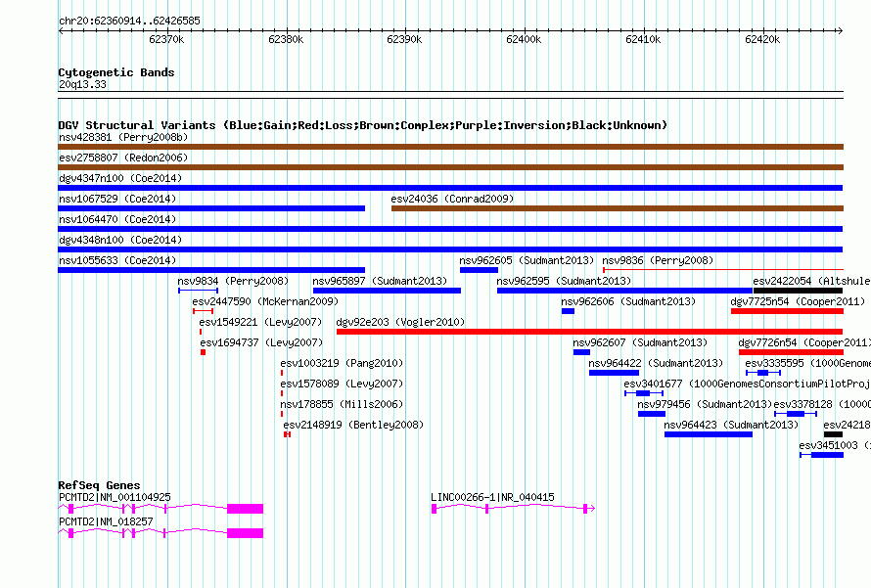This screenshot has height=588, width=871.
Task: Click esv2148919 (Bentley2008) label
Action: [353, 425]
